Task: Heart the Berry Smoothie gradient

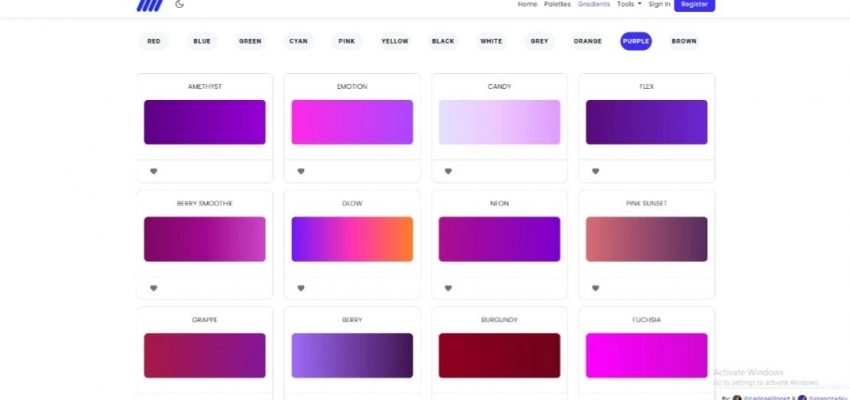Action: tap(153, 288)
